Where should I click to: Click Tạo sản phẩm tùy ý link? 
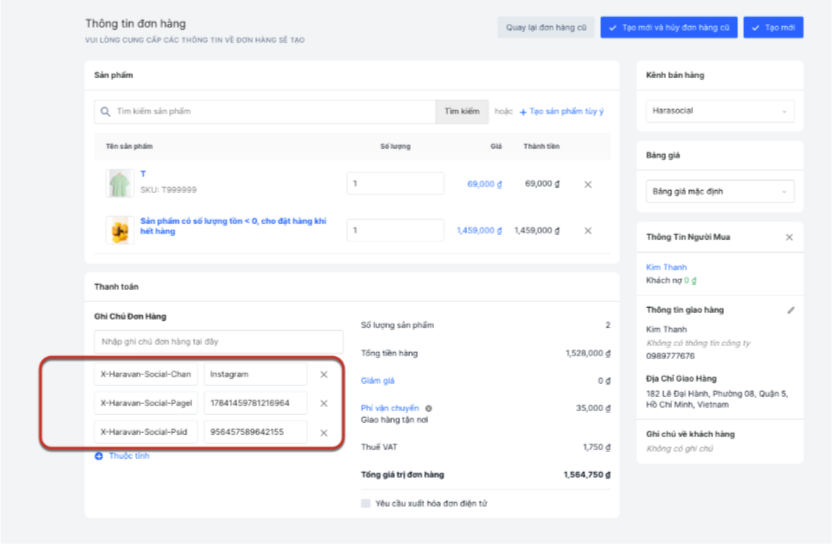click(x=562, y=112)
